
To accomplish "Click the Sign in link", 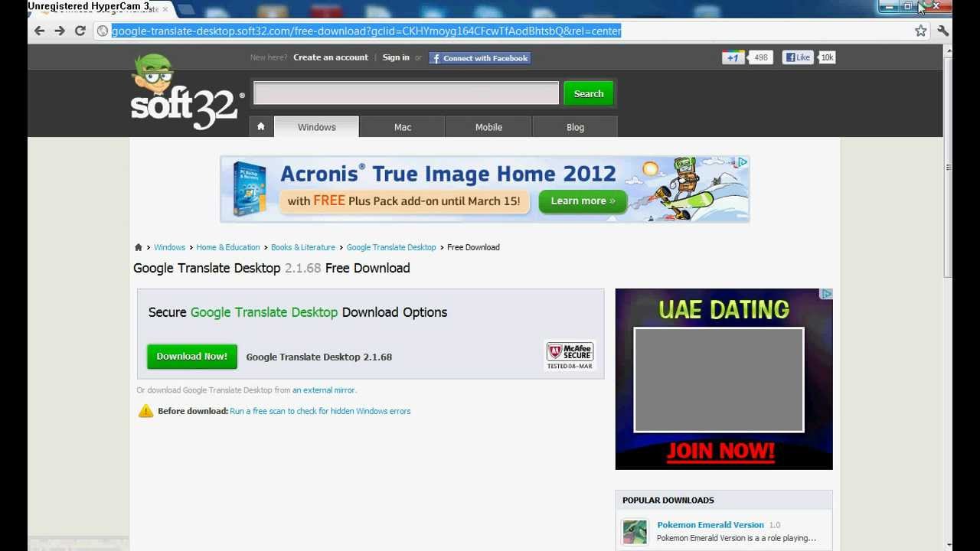I will coord(396,57).
